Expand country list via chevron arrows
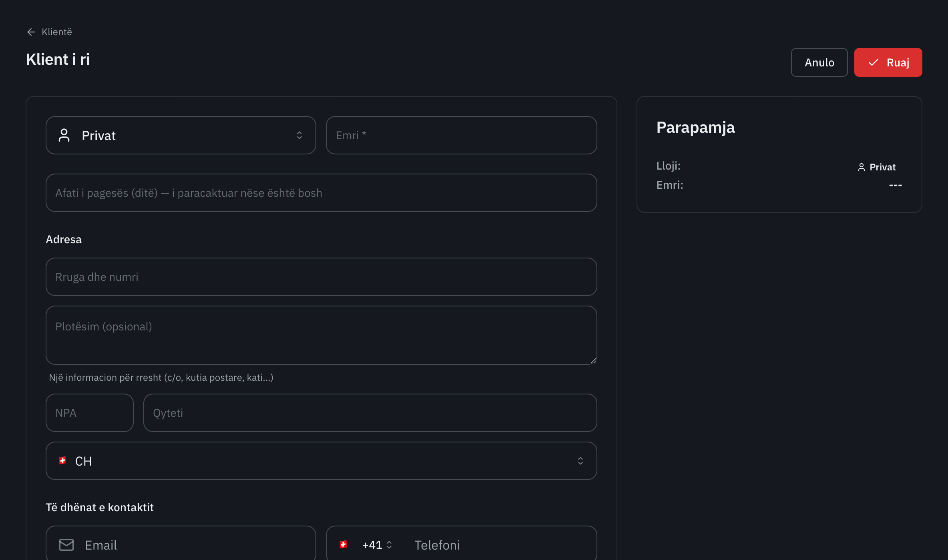948x560 pixels. click(x=580, y=461)
